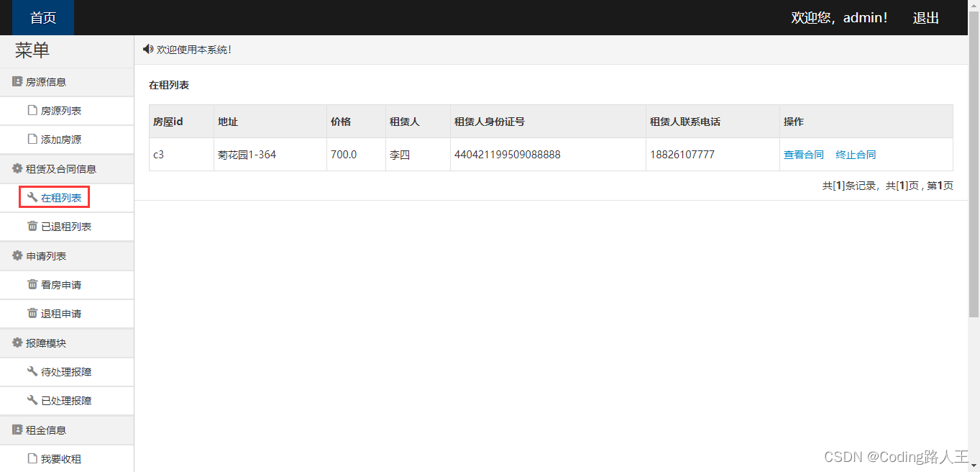Image resolution: width=980 pixels, height=472 pixels.
Task: Click 查看合同 link for house c3
Action: [x=803, y=155]
